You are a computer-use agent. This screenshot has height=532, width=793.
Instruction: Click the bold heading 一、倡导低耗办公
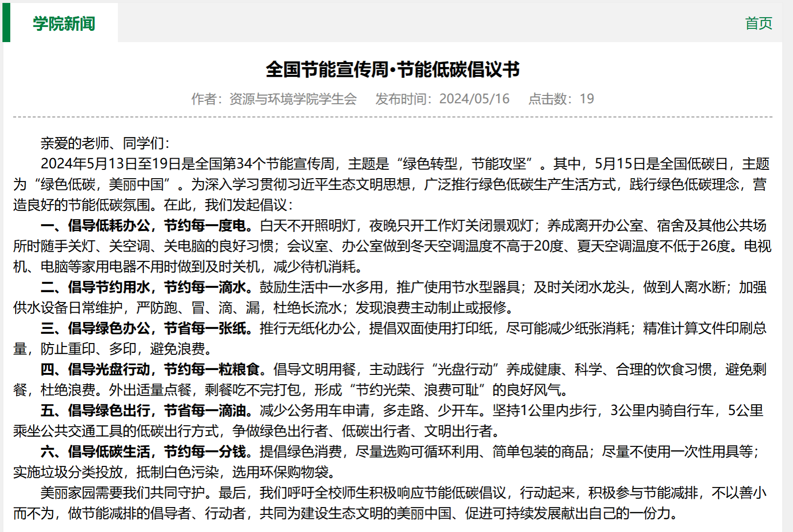click(95, 226)
